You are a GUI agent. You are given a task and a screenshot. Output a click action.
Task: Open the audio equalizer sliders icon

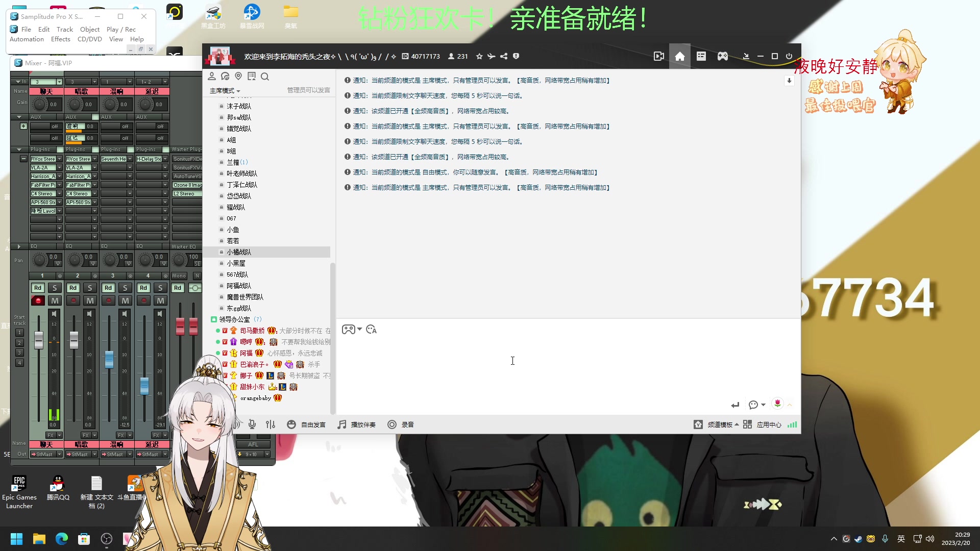pos(271,424)
